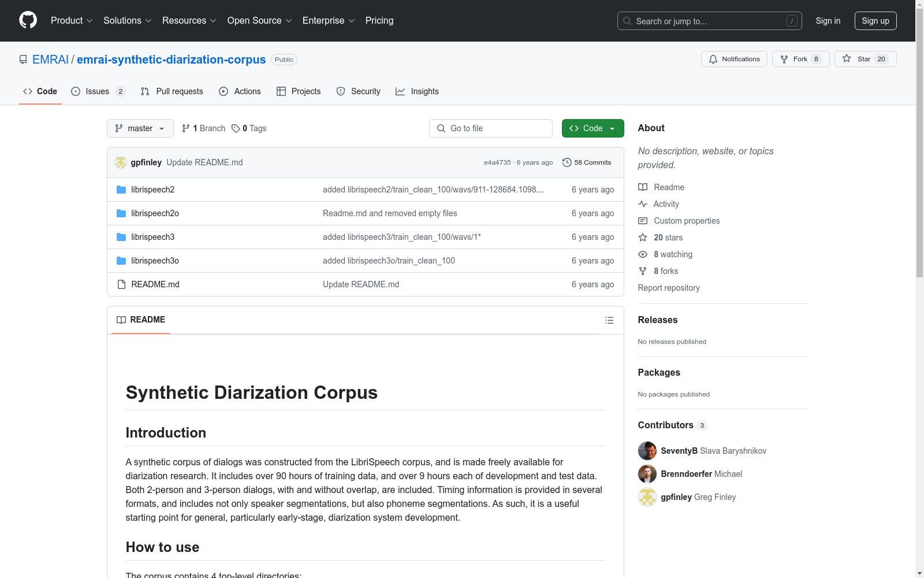Open the README.md file
The width and height of the screenshot is (924, 578).
(x=155, y=284)
